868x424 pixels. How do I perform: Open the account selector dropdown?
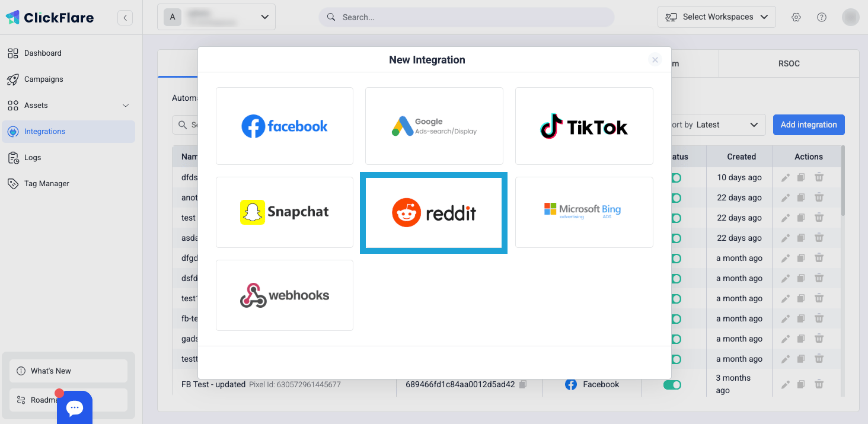(x=216, y=17)
